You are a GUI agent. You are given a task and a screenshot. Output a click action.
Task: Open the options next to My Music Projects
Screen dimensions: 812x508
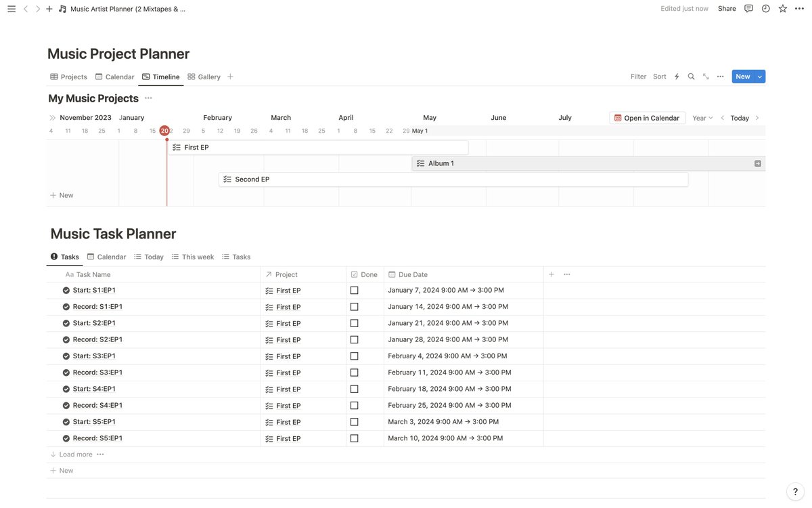coord(148,98)
